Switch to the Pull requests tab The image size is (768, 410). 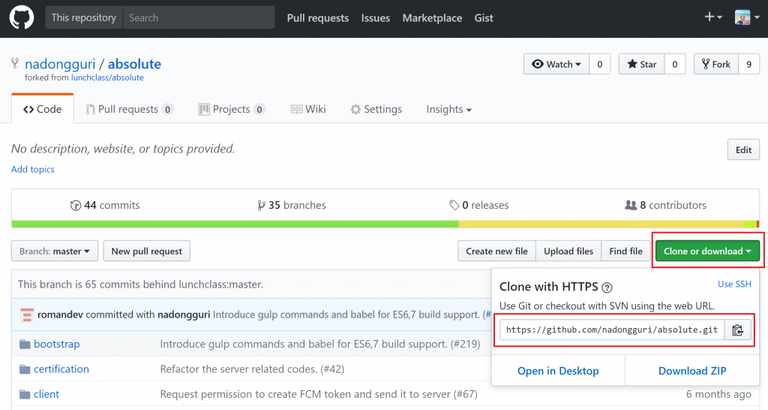[128, 109]
